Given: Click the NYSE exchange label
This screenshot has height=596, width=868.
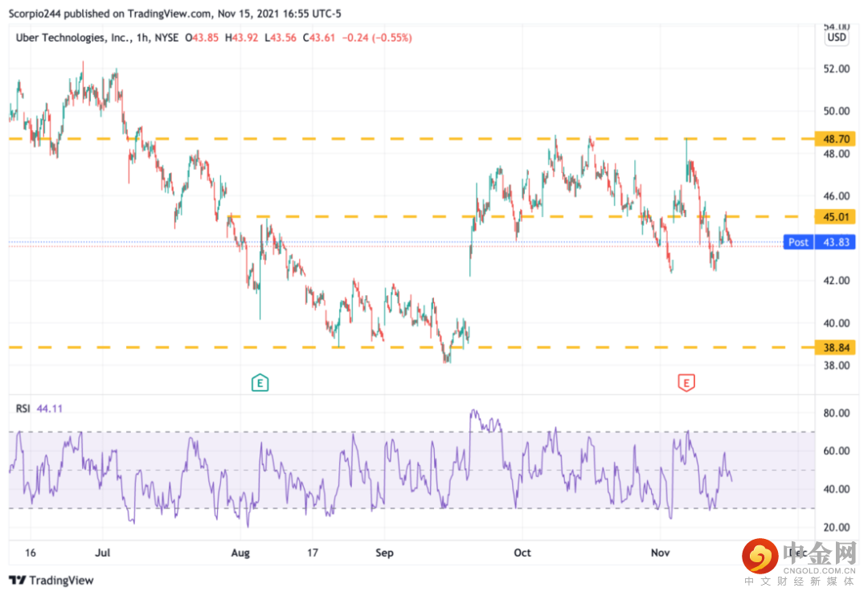Looking at the screenshot, I should (x=166, y=38).
